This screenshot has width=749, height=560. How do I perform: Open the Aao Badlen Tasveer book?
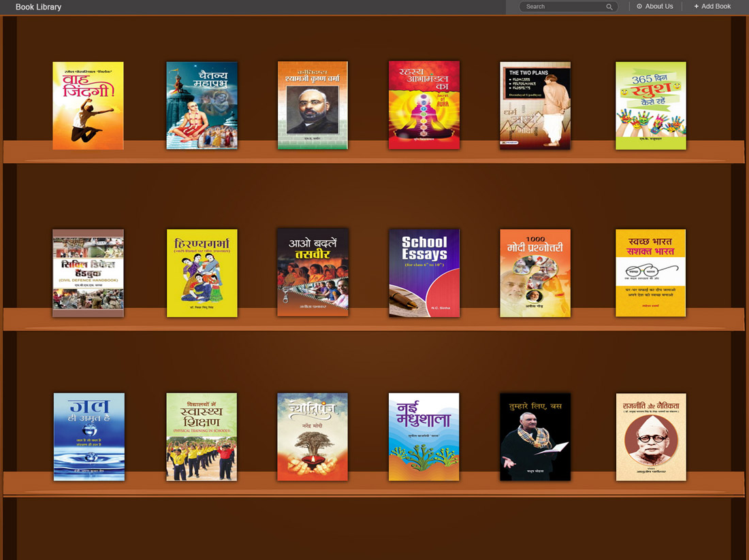click(313, 273)
